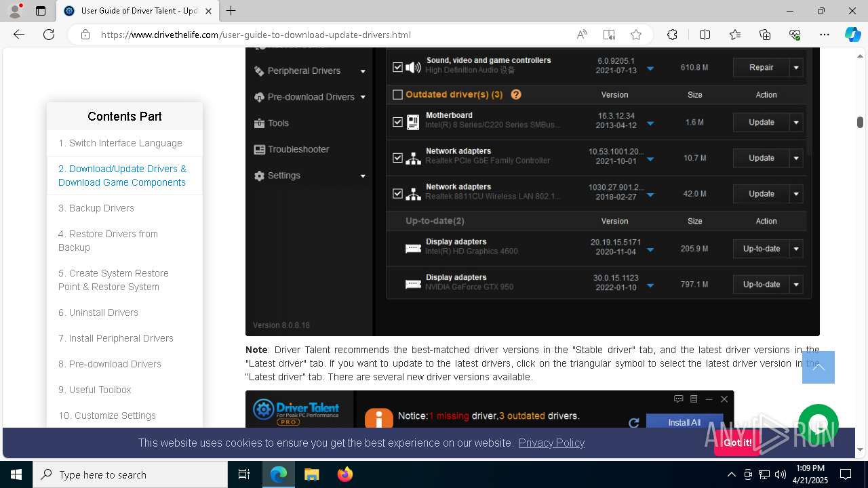Open the Privacy Policy link
Screen dimensions: 868x488
pyautogui.click(x=551, y=443)
